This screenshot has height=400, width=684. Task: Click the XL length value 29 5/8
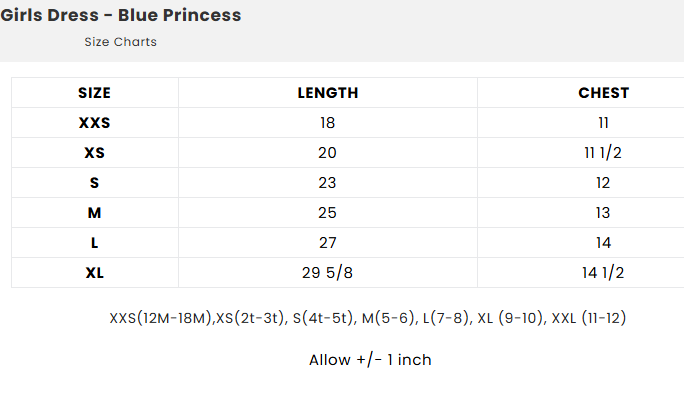click(327, 273)
